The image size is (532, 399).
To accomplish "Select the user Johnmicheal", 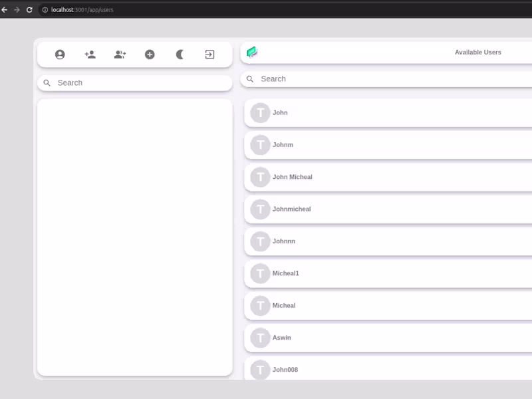I will [388, 209].
